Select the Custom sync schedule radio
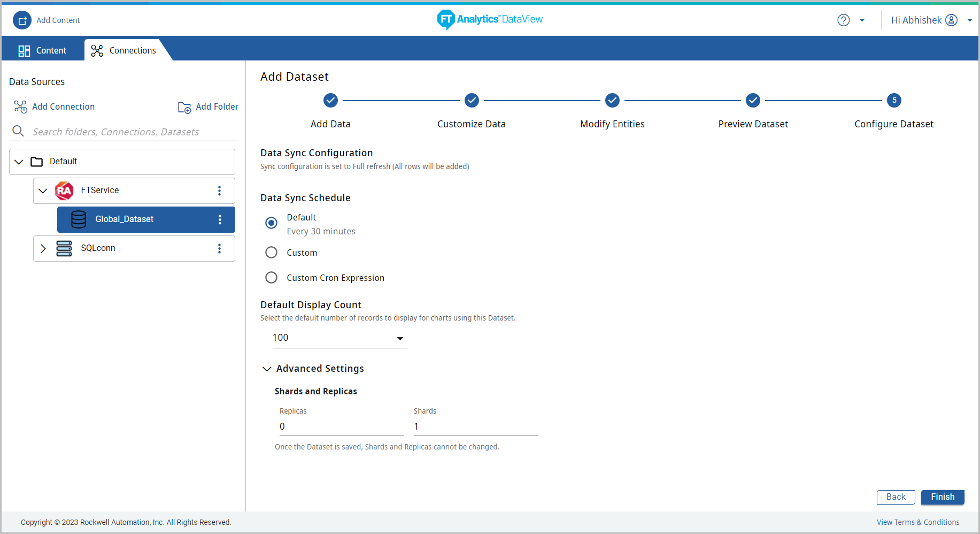 (x=272, y=252)
